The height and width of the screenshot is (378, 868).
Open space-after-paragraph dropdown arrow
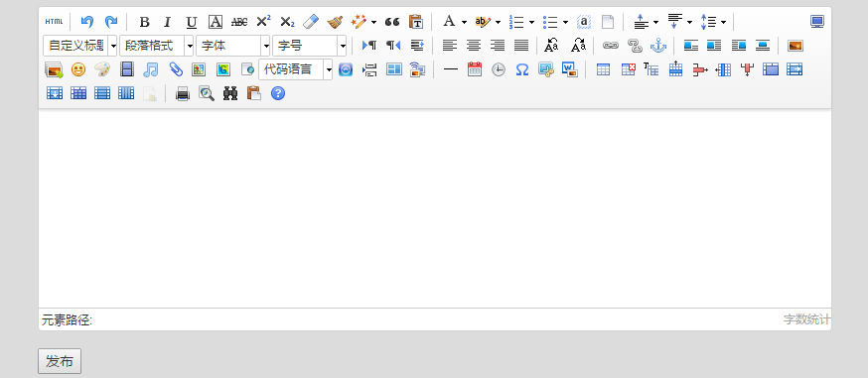689,22
